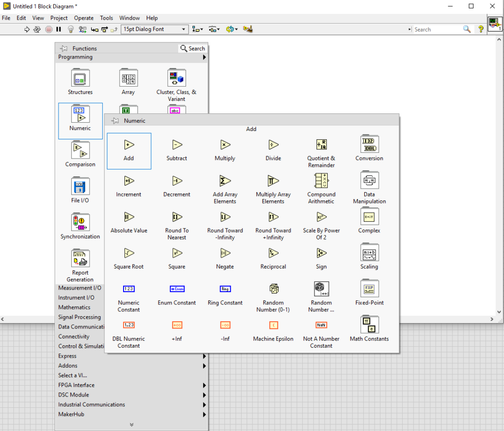Toggle Retain Wire Values button
This screenshot has width=504, height=431.
[83, 29]
